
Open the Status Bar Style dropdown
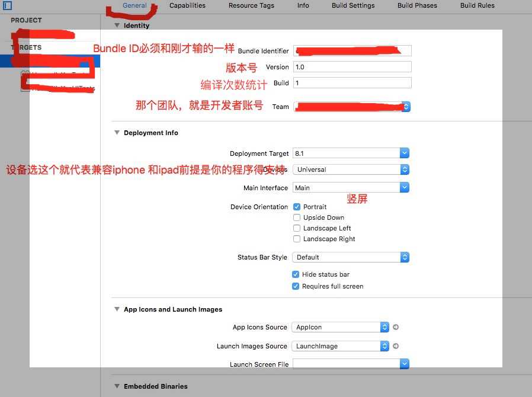[x=351, y=257]
